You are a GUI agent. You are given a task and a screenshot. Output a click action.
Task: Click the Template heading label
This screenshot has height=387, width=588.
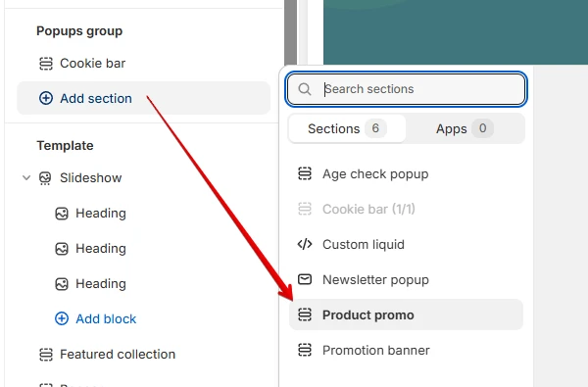[x=66, y=146]
